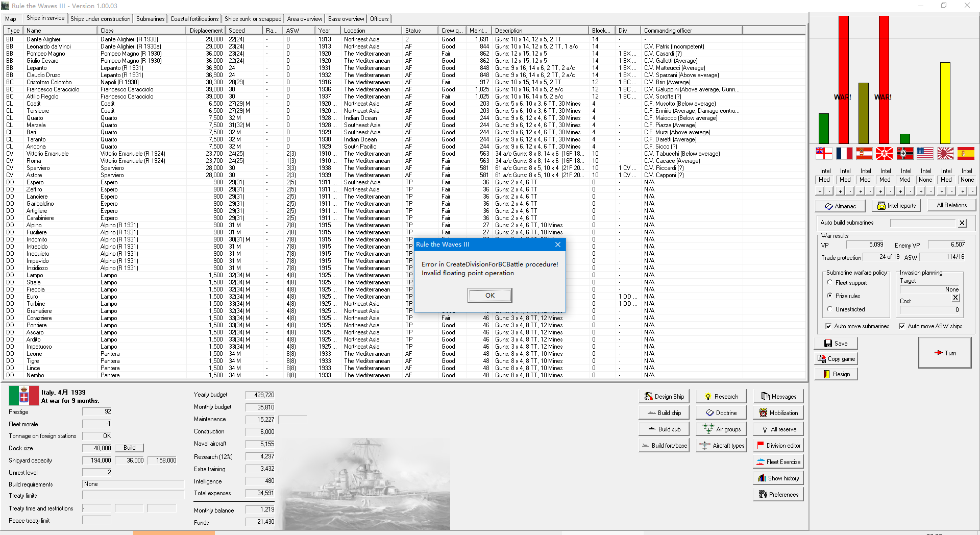Viewport: 980px width, 535px height.
Task: Click the Auto build submarines field
Action: click(x=923, y=223)
